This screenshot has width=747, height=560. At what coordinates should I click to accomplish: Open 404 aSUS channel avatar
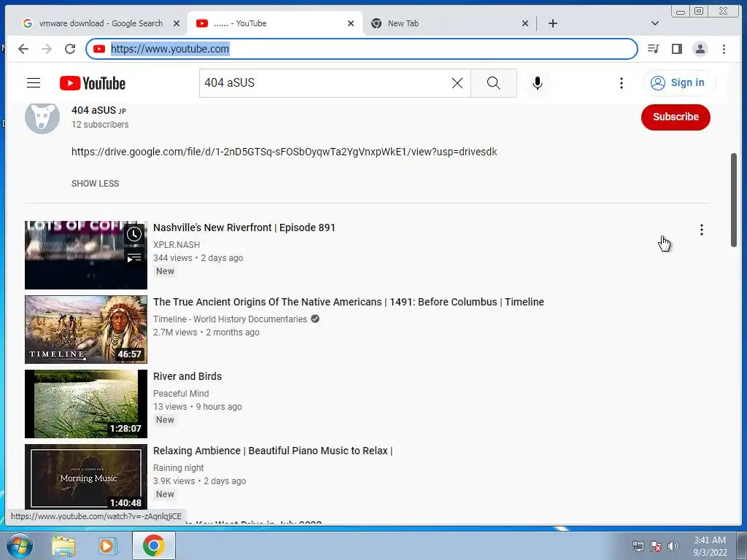[x=42, y=117]
